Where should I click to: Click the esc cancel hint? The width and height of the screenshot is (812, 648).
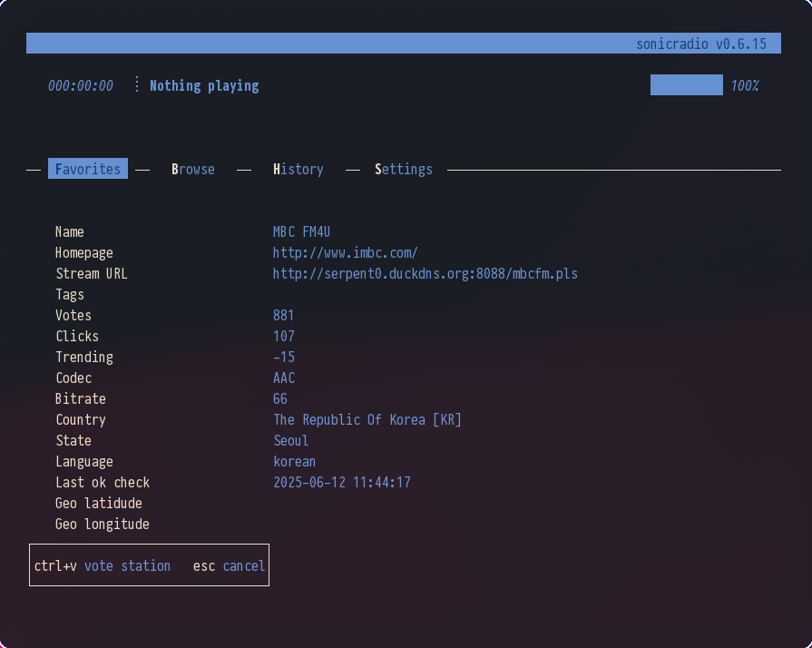(x=229, y=565)
